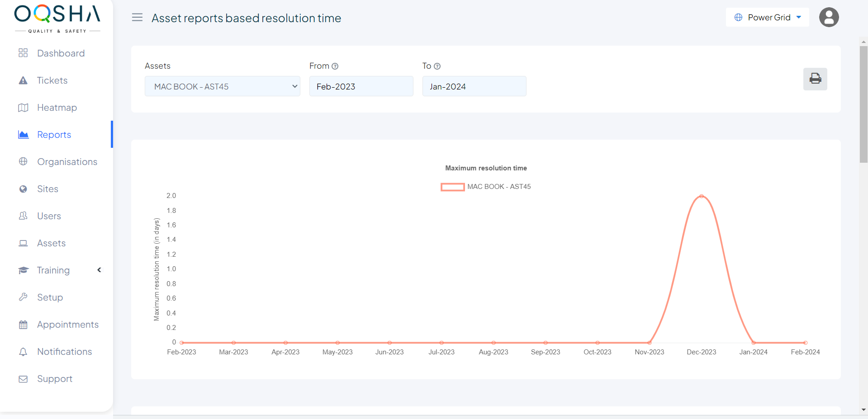Image resolution: width=868 pixels, height=419 pixels.
Task: Open Dashboard from the sidebar
Action: pyautogui.click(x=61, y=53)
